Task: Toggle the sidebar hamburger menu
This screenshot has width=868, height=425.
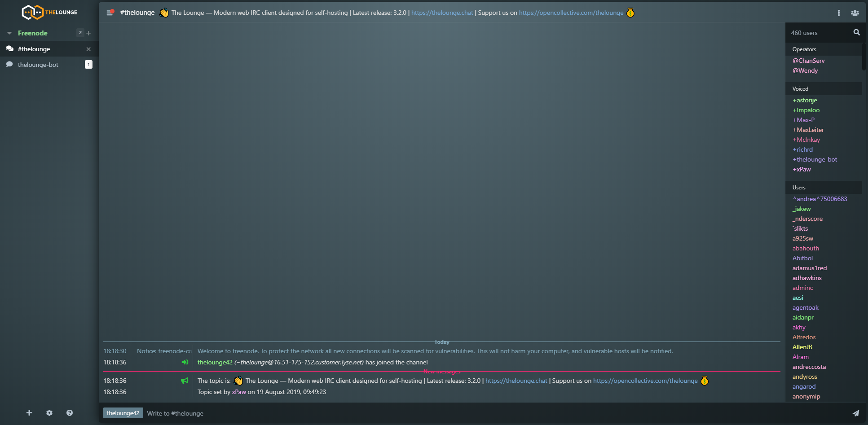Action: (x=110, y=13)
